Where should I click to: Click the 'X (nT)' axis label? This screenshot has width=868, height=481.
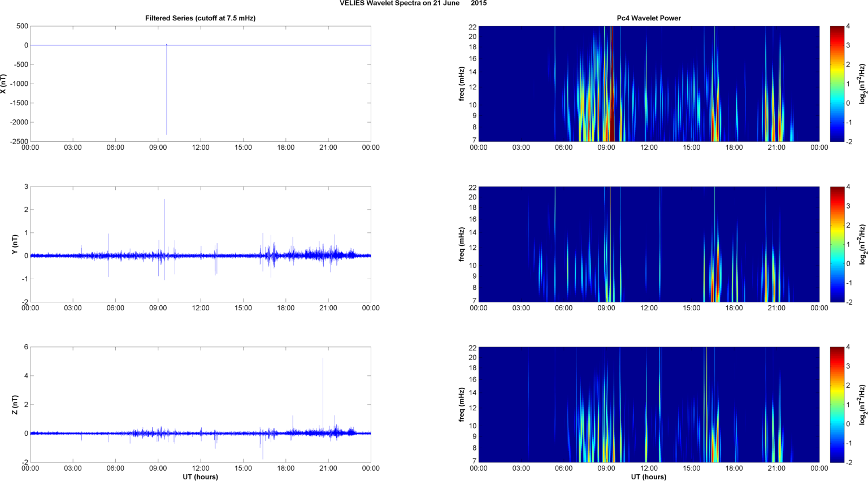click(x=4, y=84)
